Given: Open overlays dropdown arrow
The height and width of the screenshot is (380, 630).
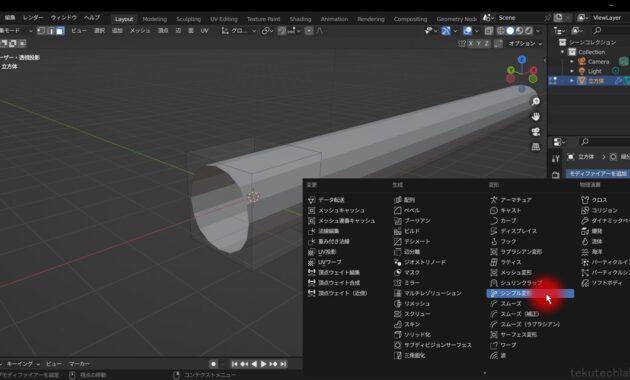Looking at the screenshot, I should click(477, 31).
